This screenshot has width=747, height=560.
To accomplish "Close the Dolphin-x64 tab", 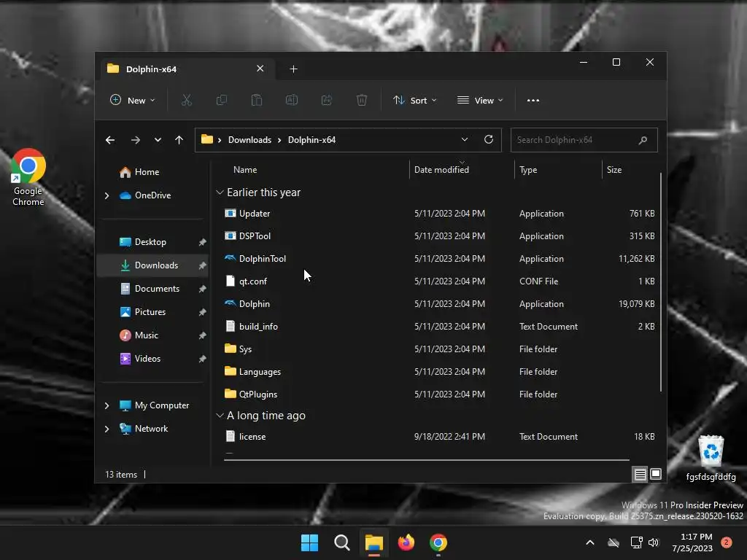I will (260, 69).
